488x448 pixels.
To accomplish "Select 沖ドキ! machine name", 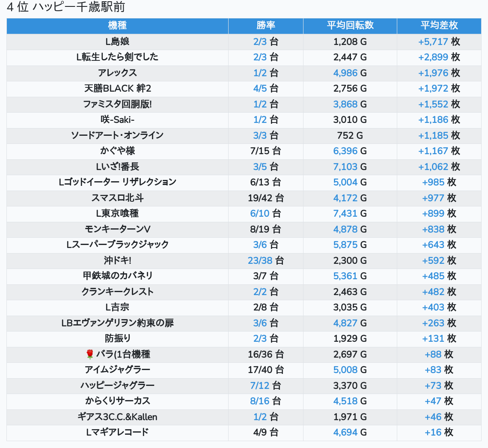I will click(x=117, y=260).
